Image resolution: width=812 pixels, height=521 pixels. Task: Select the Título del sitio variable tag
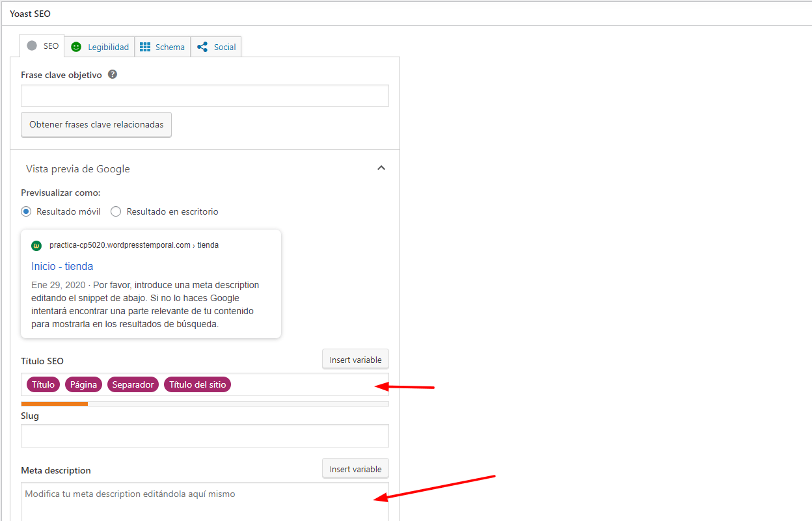(197, 384)
